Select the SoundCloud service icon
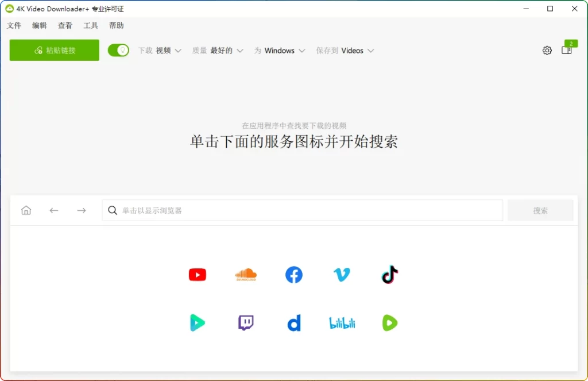Viewport: 588px width, 381px height. click(246, 275)
